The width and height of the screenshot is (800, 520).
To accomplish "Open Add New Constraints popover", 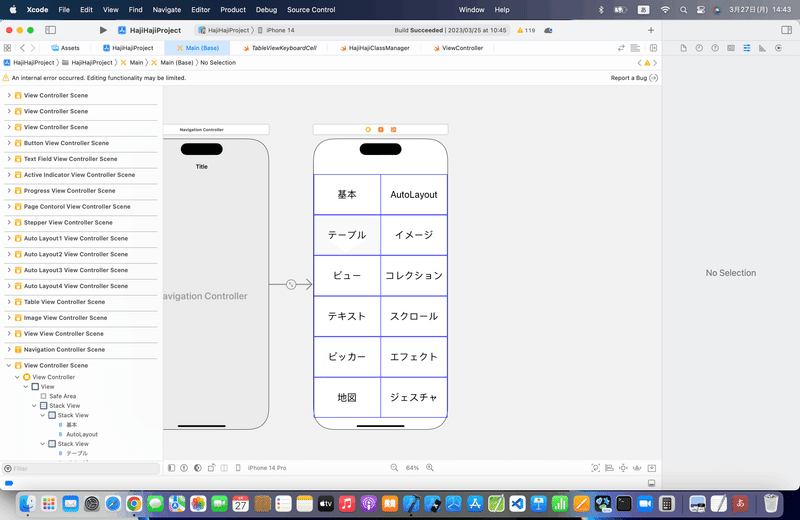I will coord(623,468).
